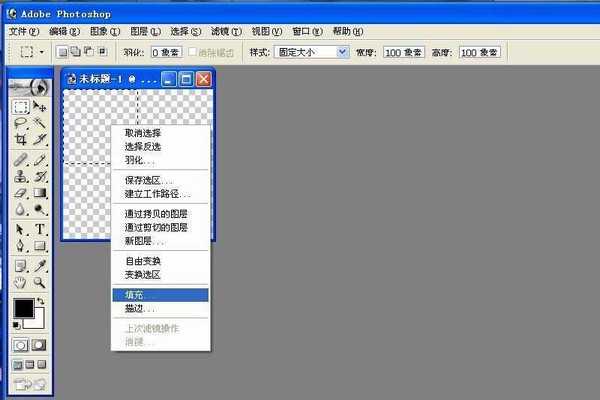
Task: Select the Pen tool
Action: coord(21,245)
